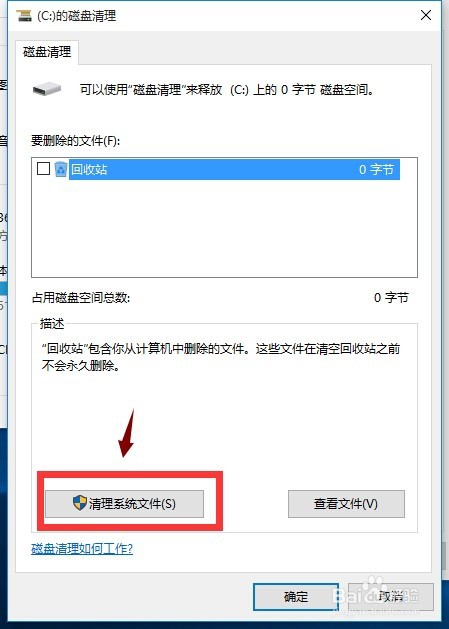
Task: Click the Disk Cleanup title bar icon
Action: 23,16
